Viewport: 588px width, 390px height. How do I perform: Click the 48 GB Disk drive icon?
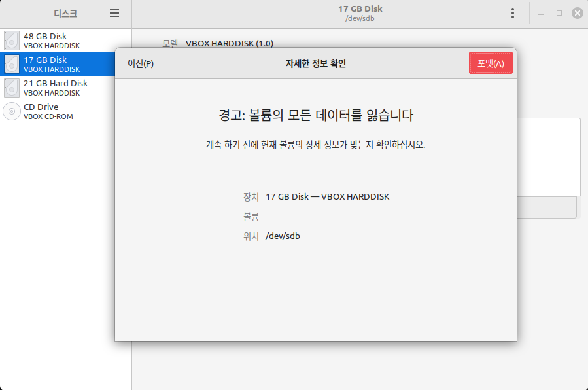[x=12, y=41]
